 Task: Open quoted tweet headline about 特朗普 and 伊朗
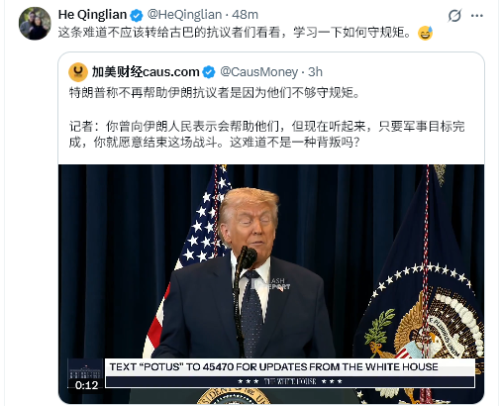click(214, 93)
